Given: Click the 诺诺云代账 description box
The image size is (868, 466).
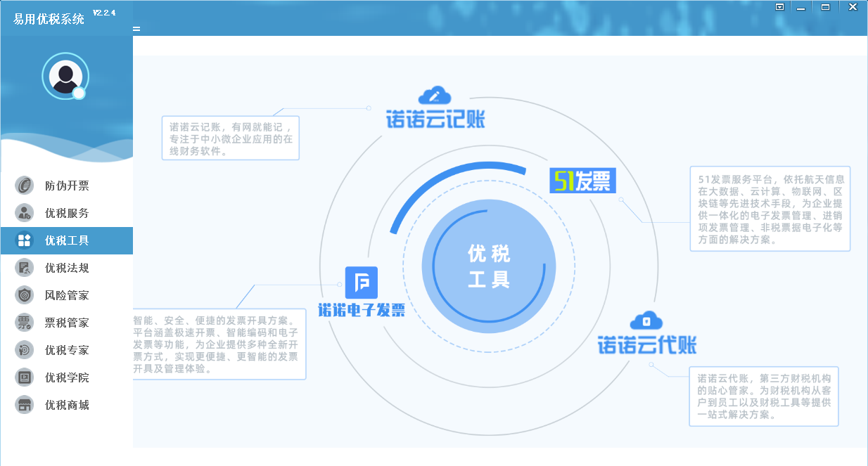Looking at the screenshot, I should coord(764,396).
